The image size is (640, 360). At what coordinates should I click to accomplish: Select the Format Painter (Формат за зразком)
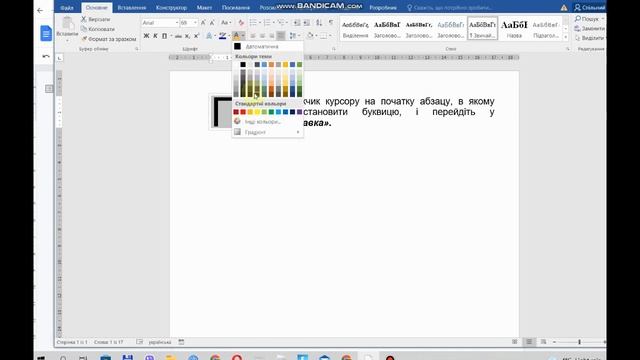(109, 39)
